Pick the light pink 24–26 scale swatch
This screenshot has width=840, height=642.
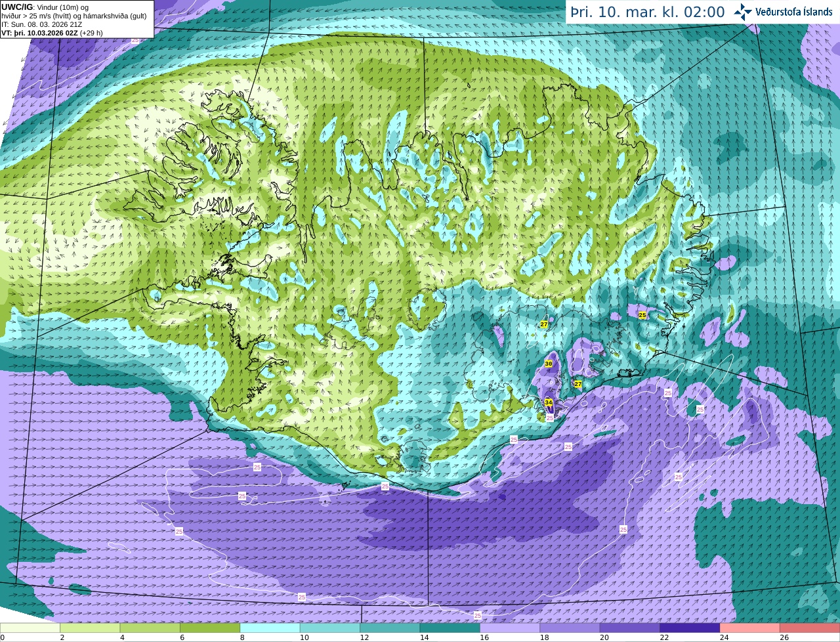click(x=750, y=628)
